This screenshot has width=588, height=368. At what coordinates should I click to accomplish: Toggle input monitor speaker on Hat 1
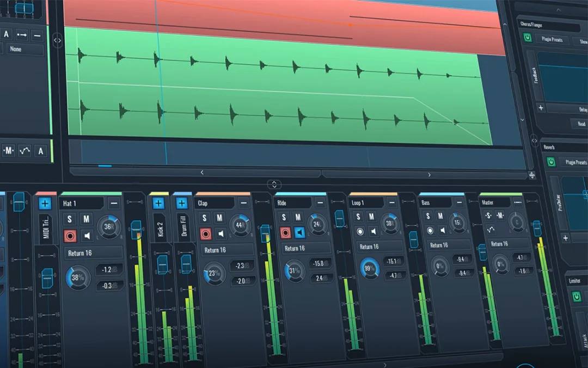point(87,236)
